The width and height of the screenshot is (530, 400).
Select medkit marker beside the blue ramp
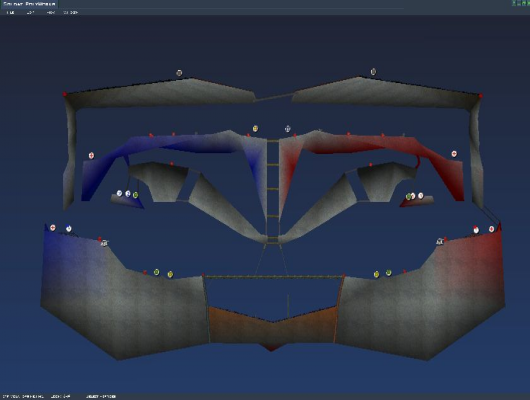pos(91,156)
